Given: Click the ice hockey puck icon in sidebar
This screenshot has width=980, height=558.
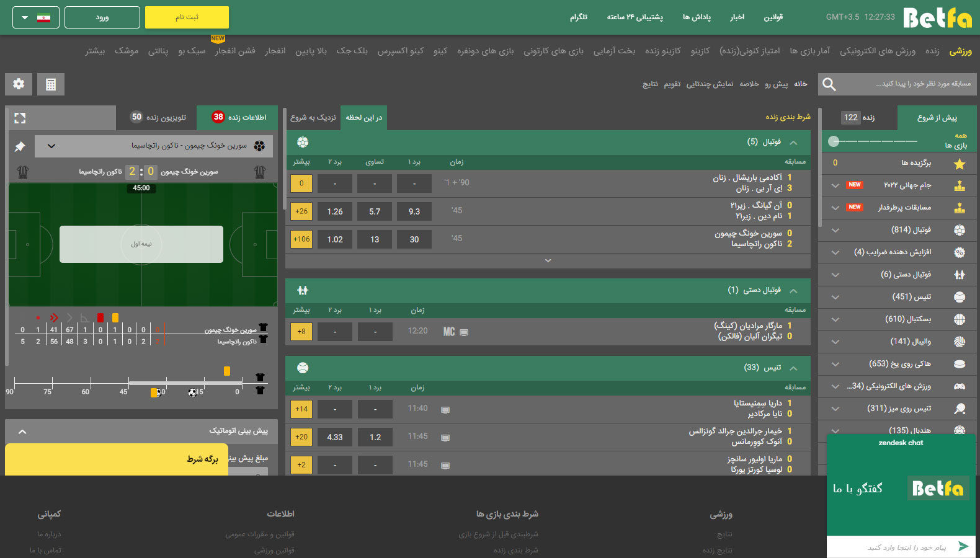Looking at the screenshot, I should (x=960, y=364).
